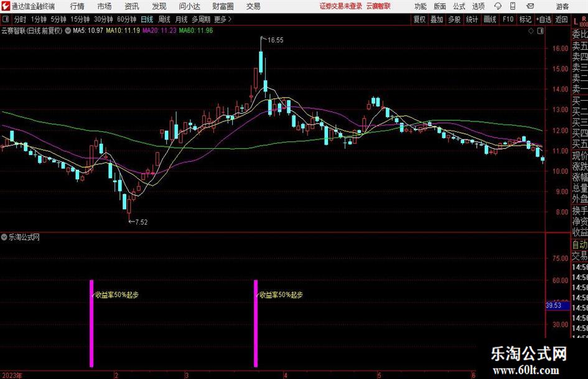Open the mobile phone icon
Viewport: 588px width, 379px height.
[x=513, y=6]
